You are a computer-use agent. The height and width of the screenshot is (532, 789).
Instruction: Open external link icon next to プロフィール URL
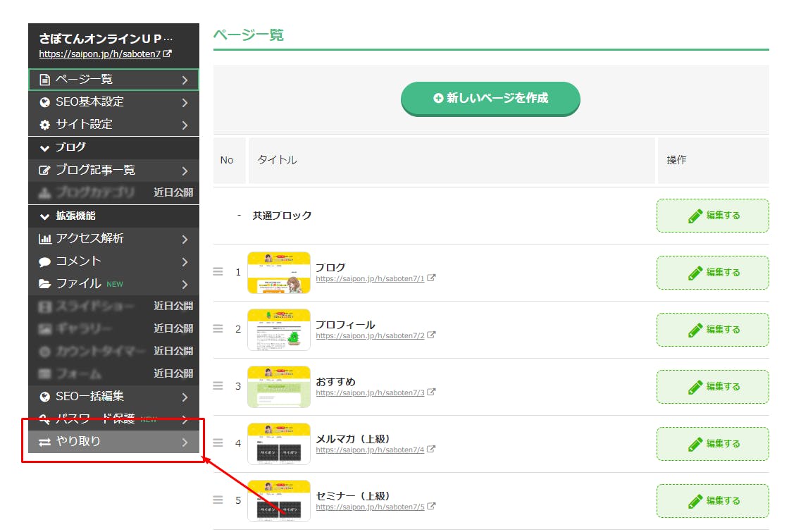[431, 335]
